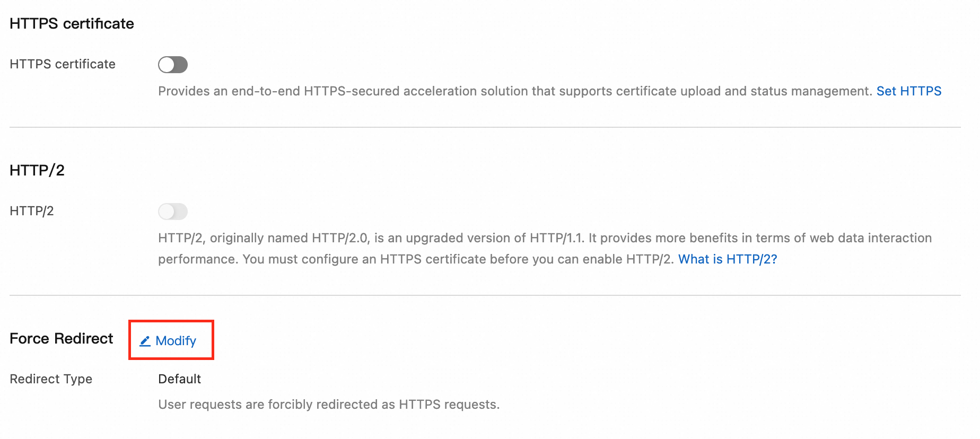980x439 pixels.
Task: Click the HTTP/2 field label
Action: click(32, 211)
